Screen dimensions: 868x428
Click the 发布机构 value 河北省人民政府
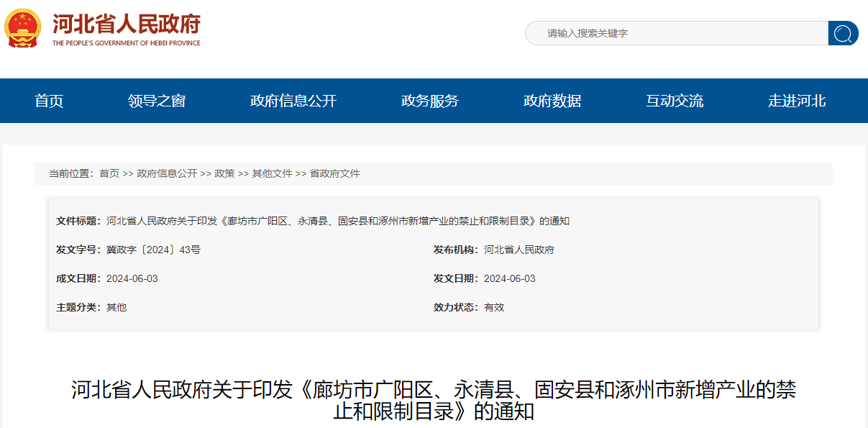[519, 250]
